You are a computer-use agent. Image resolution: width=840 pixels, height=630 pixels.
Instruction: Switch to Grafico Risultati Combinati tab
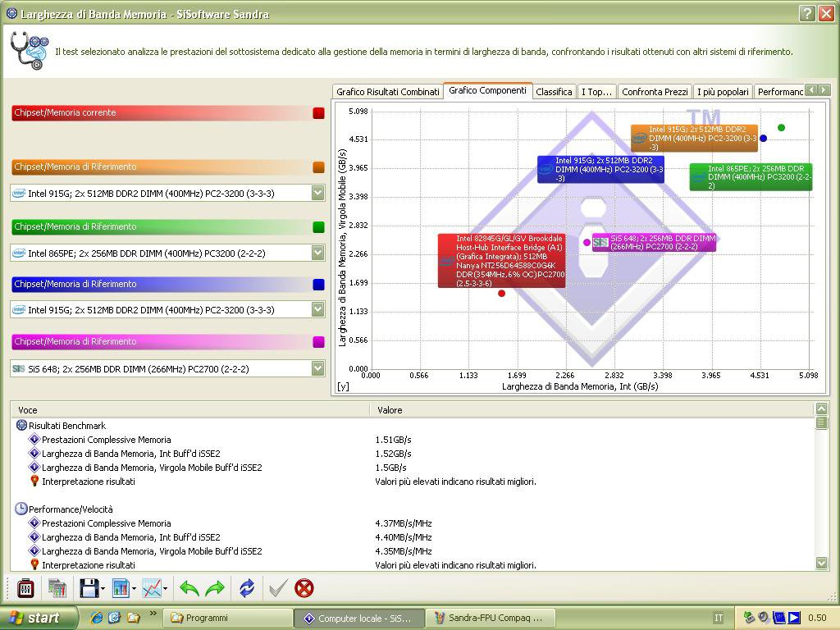click(387, 92)
